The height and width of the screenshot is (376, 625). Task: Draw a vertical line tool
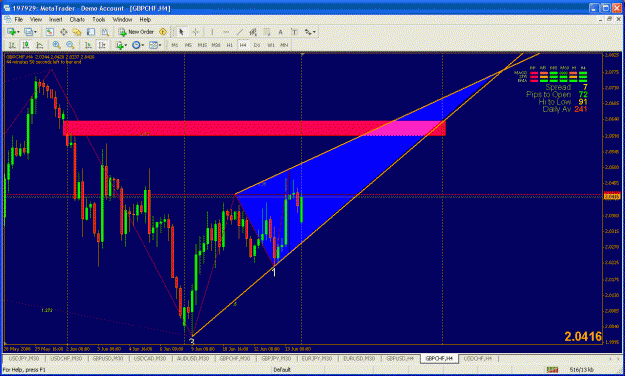click(212, 32)
